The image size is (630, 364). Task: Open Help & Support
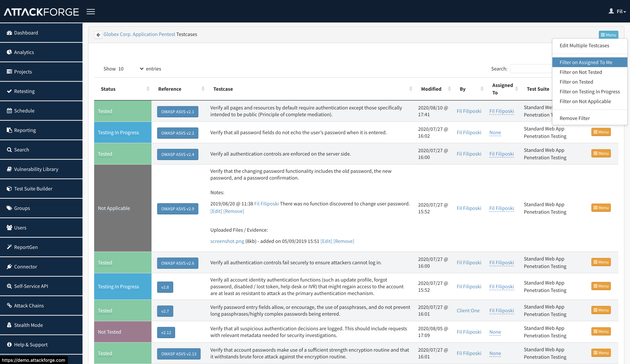click(41, 345)
